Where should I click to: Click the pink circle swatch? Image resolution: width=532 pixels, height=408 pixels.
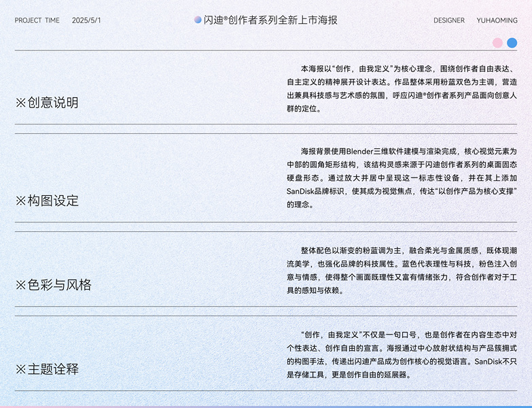point(497,43)
